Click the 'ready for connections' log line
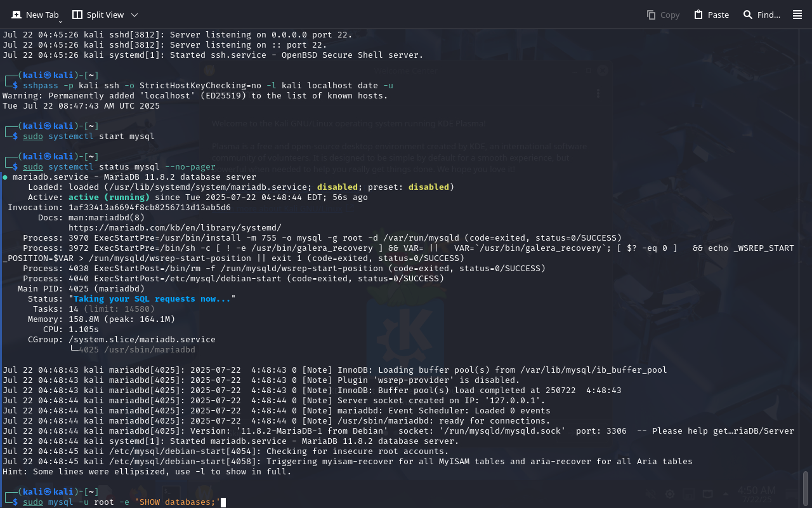 tap(277, 420)
